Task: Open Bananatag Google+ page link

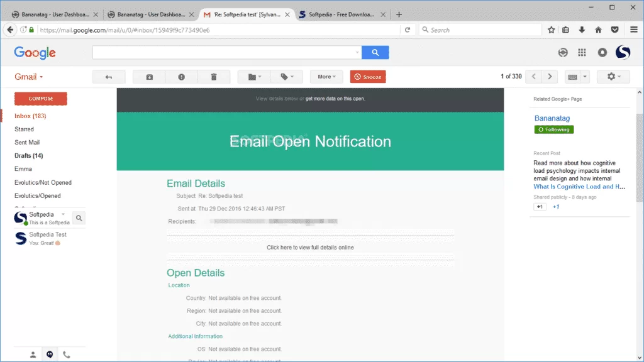Action: click(552, 118)
